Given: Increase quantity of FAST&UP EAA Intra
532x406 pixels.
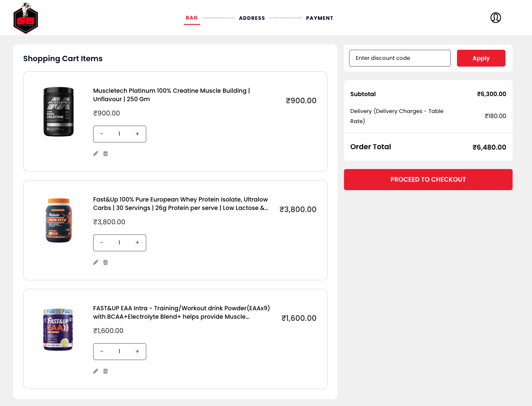Looking at the screenshot, I should click(x=137, y=352).
